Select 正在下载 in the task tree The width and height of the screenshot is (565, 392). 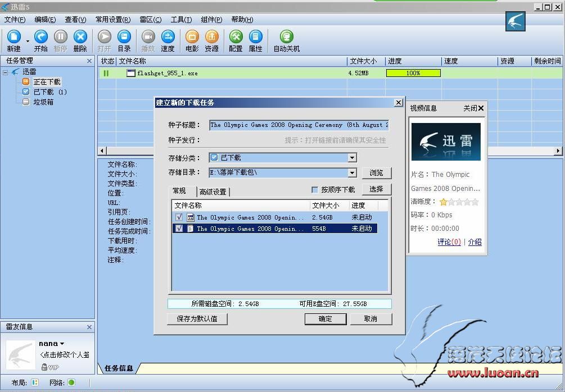pos(47,81)
